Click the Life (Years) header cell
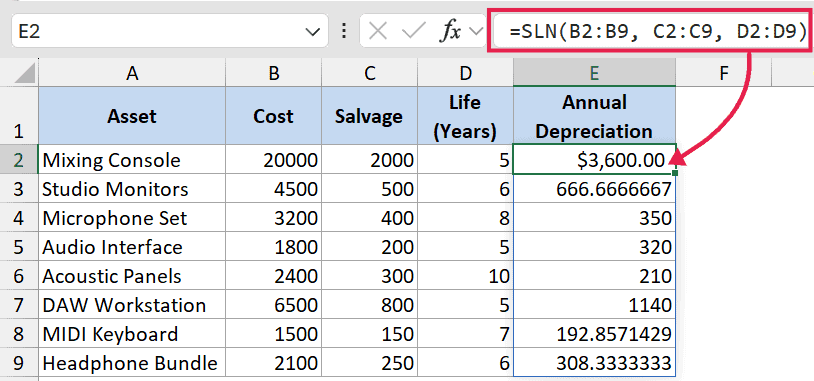 465,115
